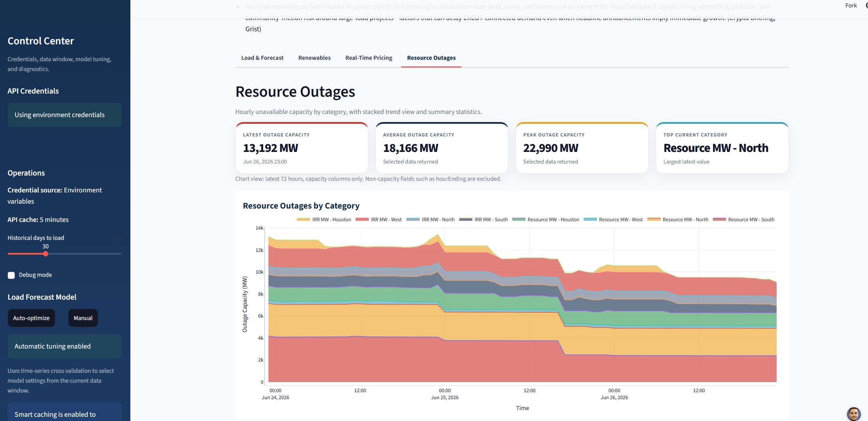The height and width of the screenshot is (421, 868).
Task: Open the Real-Time Pricing tab
Action: coord(369,58)
